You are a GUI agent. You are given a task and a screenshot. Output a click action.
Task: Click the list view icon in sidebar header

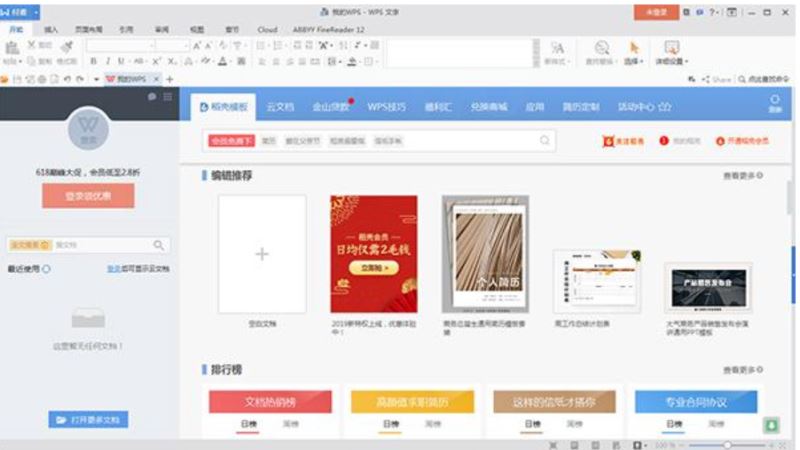pyautogui.click(x=167, y=96)
